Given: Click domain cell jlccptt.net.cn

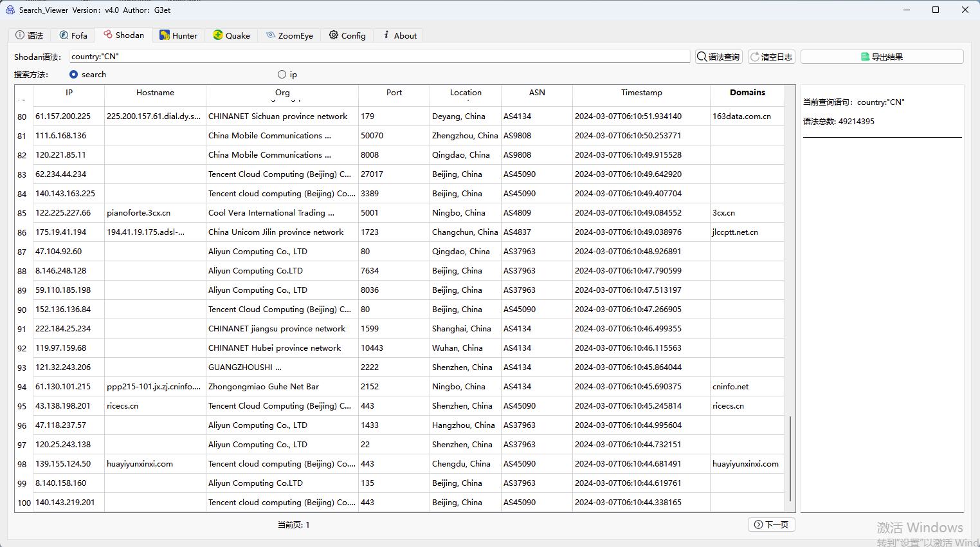Looking at the screenshot, I should (x=747, y=232).
